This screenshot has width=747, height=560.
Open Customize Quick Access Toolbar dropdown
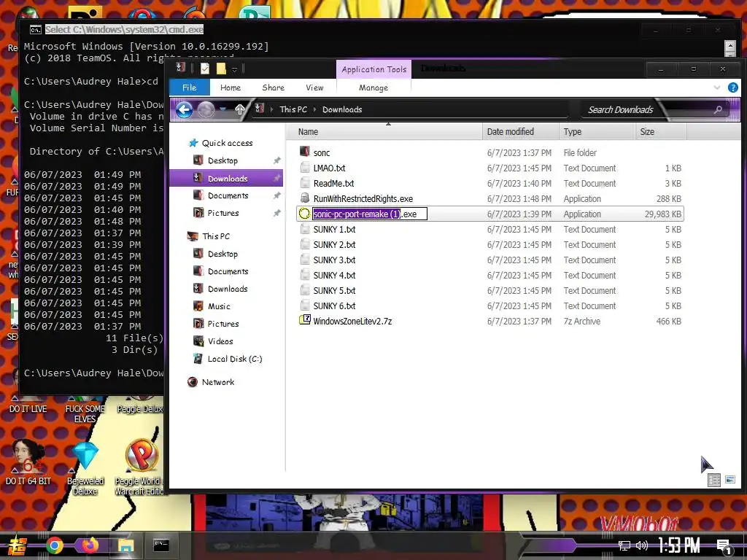(234, 69)
